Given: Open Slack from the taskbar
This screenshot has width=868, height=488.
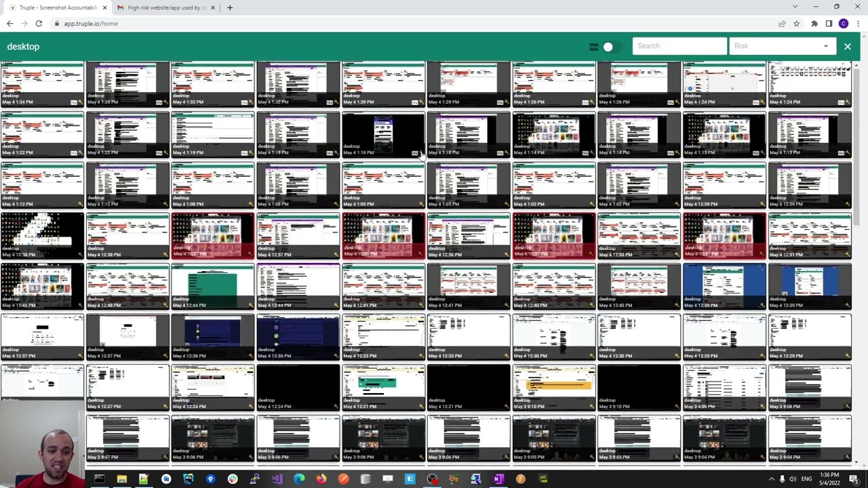Looking at the screenshot, I should 233,479.
